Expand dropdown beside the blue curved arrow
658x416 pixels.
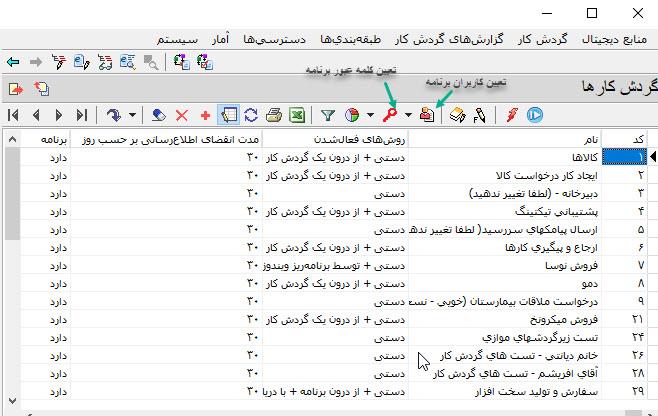(132, 115)
